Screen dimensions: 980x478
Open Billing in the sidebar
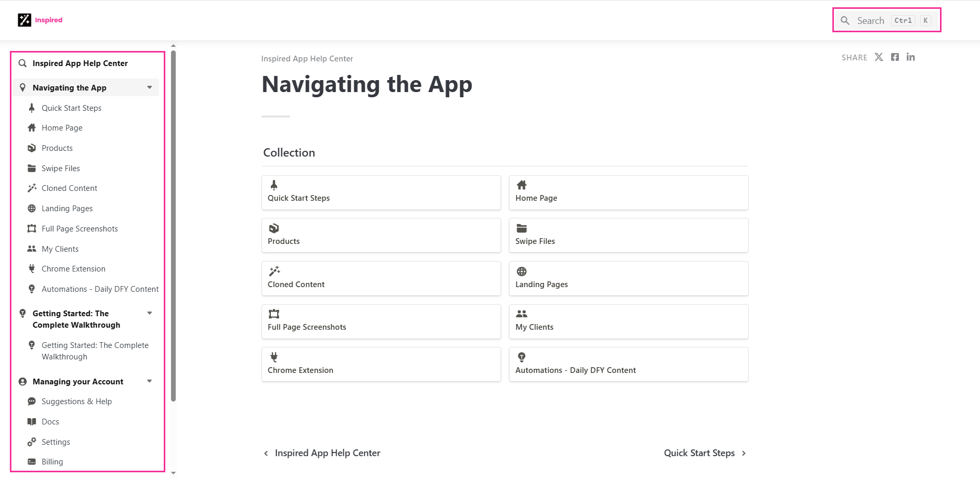[52, 462]
